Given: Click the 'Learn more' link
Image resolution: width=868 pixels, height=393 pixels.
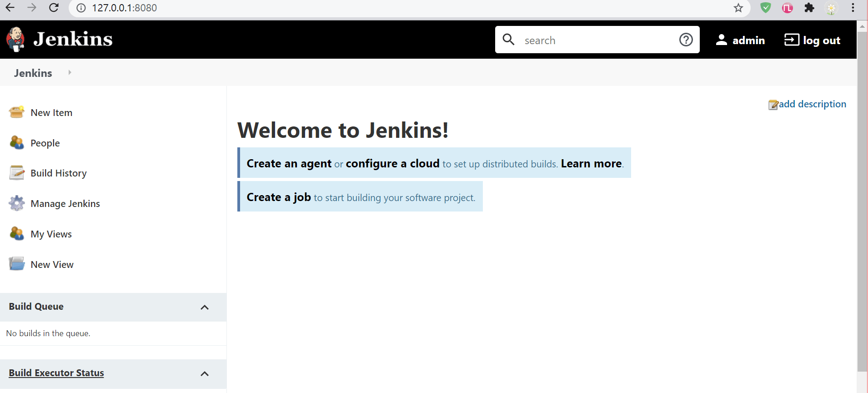Looking at the screenshot, I should coord(591,164).
